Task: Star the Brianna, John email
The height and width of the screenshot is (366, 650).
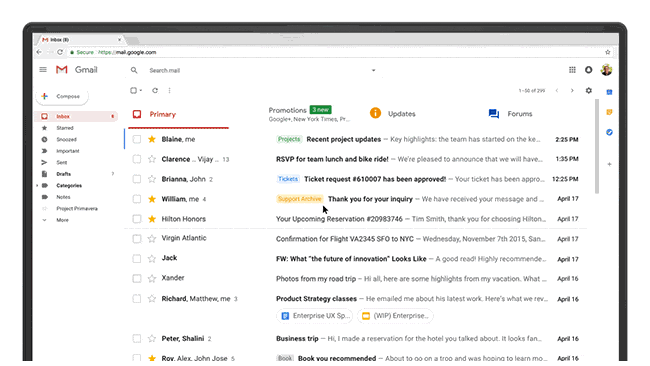Action: click(152, 179)
